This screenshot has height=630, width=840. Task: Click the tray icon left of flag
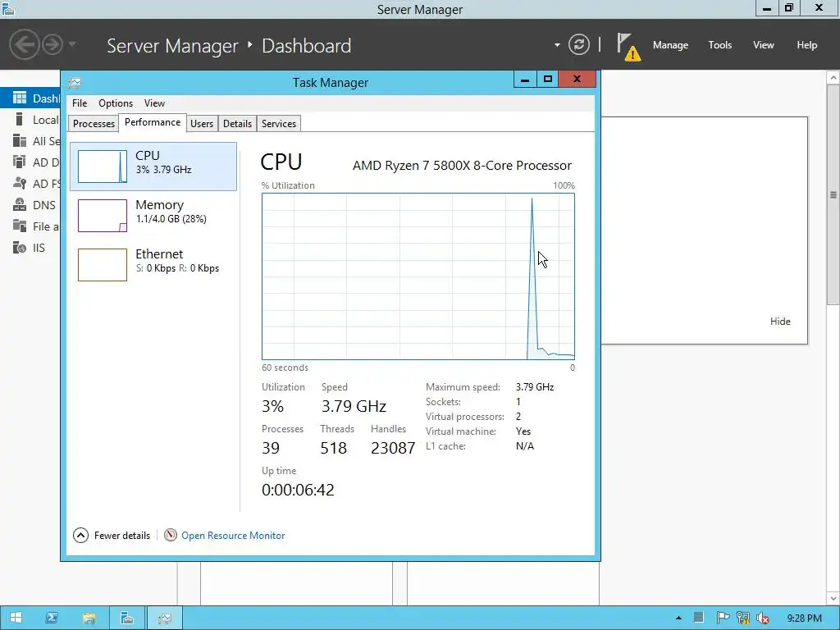(698, 619)
